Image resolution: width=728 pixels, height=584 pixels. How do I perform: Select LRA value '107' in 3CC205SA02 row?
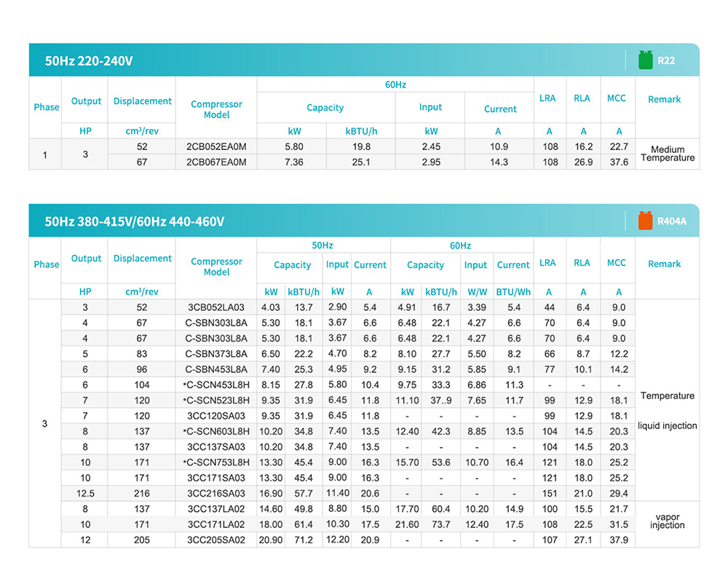tap(550, 540)
